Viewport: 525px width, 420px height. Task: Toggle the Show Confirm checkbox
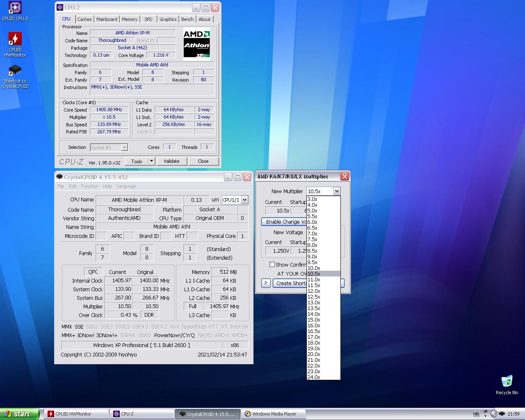pyautogui.click(x=272, y=265)
